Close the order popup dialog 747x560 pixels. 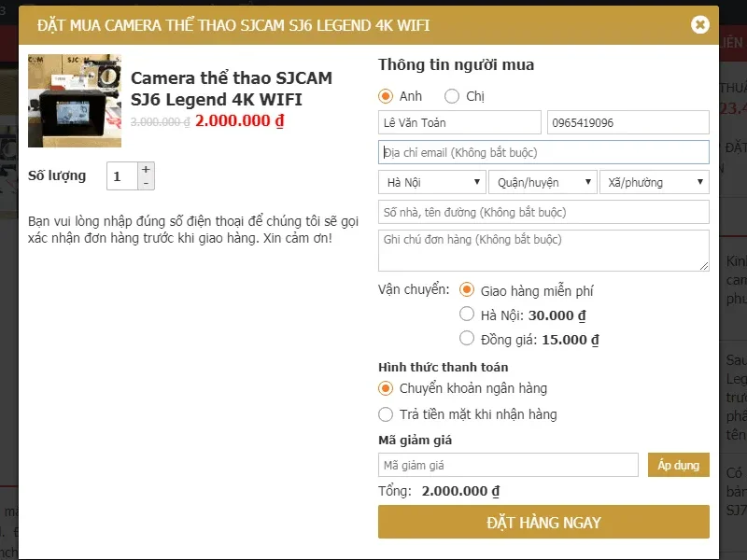point(700,25)
